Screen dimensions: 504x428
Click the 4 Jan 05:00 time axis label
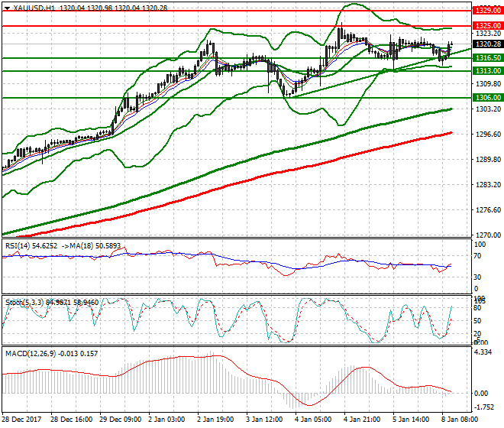(x=313, y=420)
